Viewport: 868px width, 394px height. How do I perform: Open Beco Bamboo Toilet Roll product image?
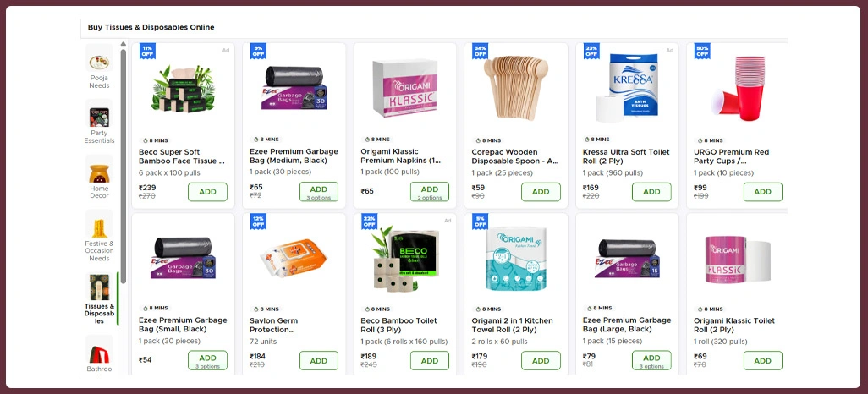coord(404,259)
